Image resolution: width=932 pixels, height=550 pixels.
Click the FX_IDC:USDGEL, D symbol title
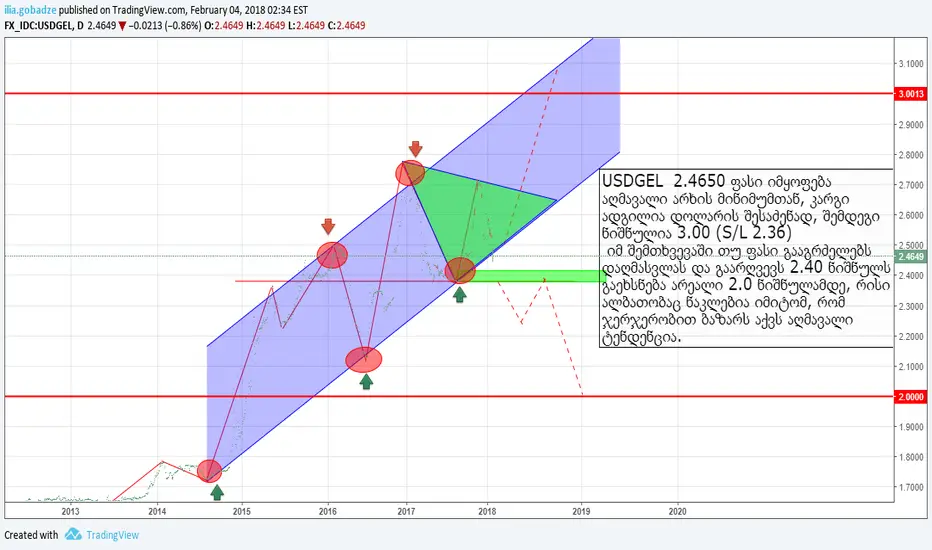[x=44, y=26]
